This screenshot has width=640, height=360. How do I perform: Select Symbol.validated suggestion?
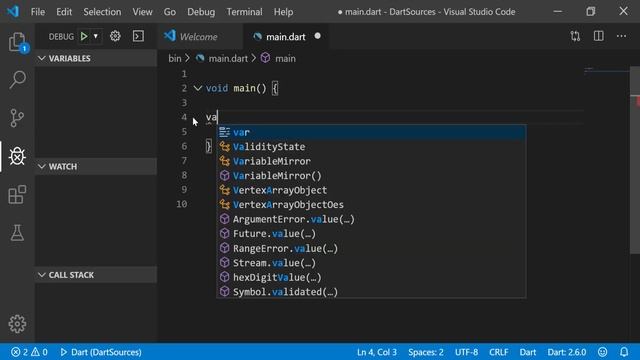pos(371,292)
